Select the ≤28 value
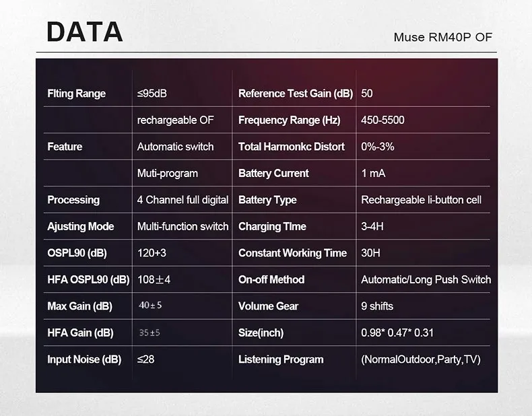Image resolution: width=532 pixels, height=416 pixels. tap(145, 359)
